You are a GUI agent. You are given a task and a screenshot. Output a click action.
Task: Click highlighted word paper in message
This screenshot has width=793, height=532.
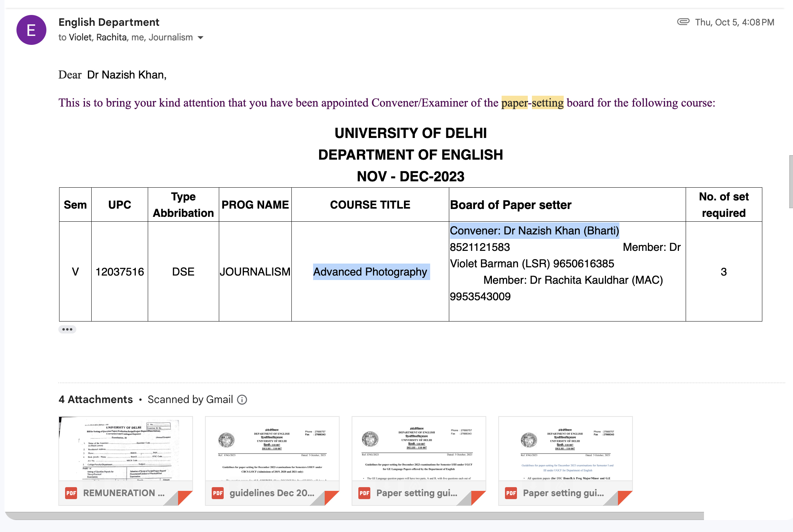coord(515,103)
